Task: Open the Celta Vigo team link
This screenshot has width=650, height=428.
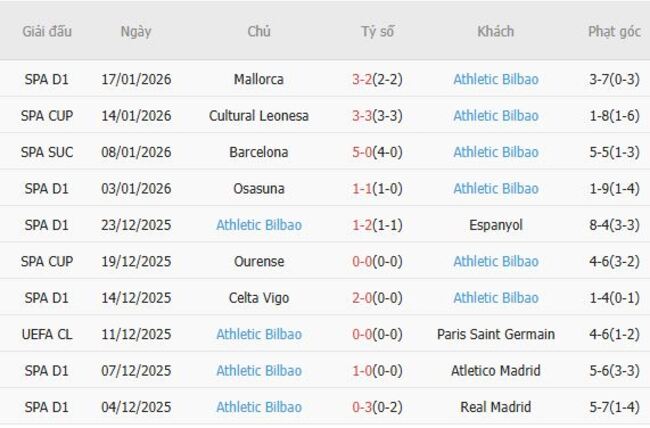Action: tap(258, 298)
